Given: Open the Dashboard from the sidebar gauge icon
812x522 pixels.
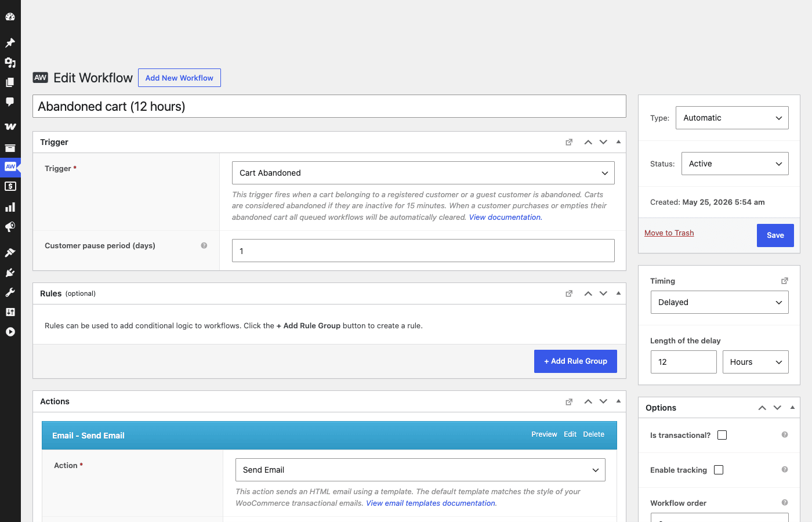Looking at the screenshot, I should pos(10,17).
